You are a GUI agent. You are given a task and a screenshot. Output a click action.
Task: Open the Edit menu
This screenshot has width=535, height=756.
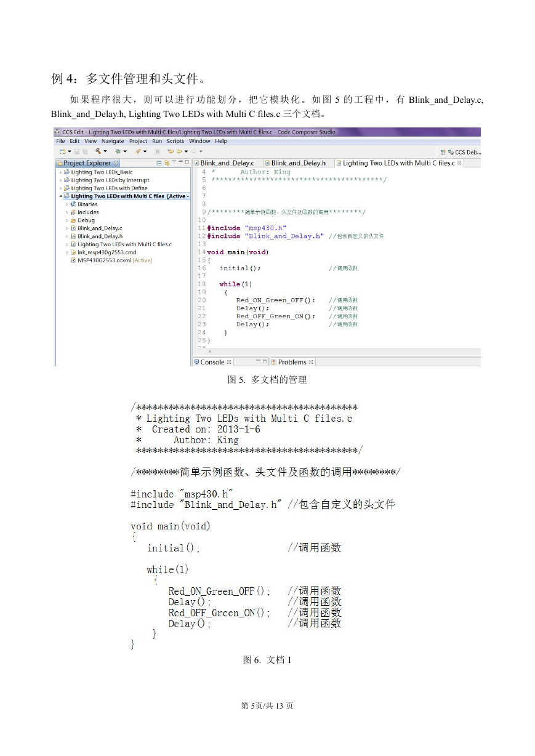tap(74, 141)
